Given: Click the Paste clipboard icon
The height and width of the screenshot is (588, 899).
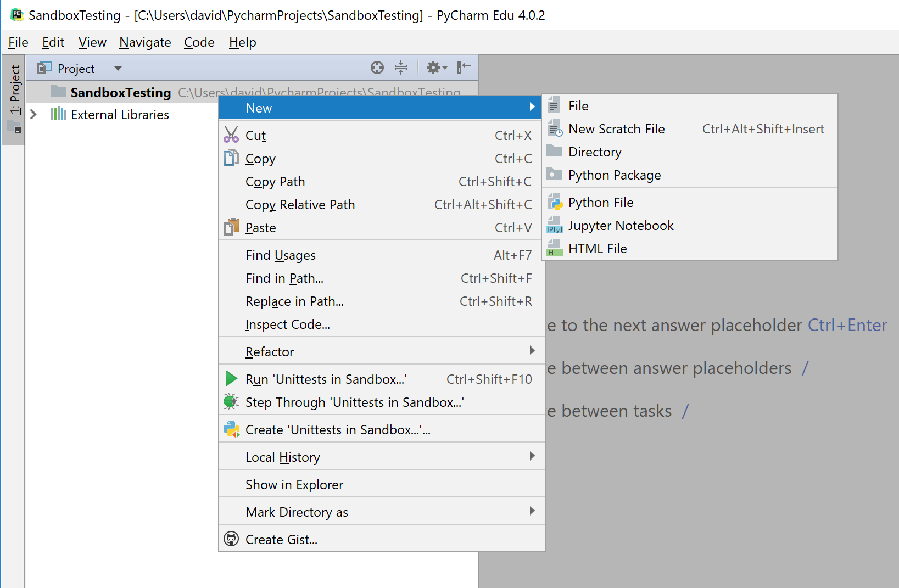Looking at the screenshot, I should tap(231, 227).
